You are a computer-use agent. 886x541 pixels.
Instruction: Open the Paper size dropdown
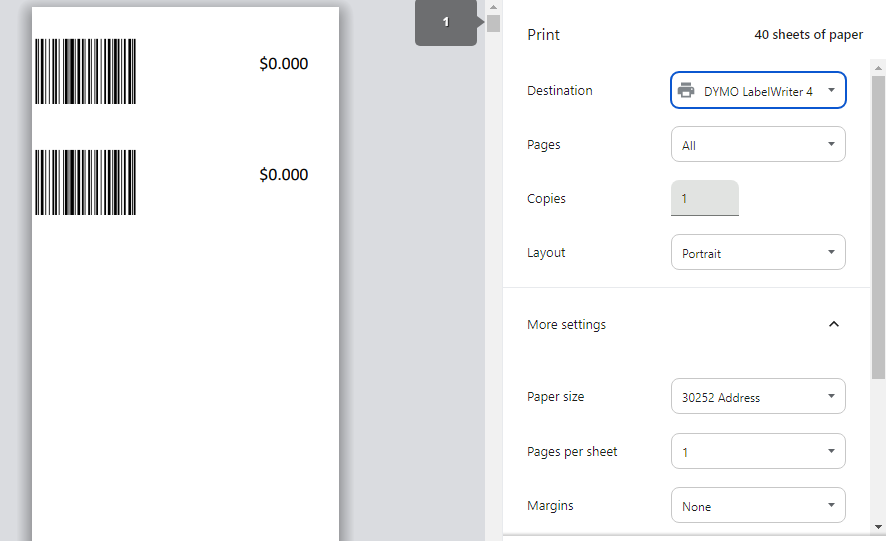[758, 396]
